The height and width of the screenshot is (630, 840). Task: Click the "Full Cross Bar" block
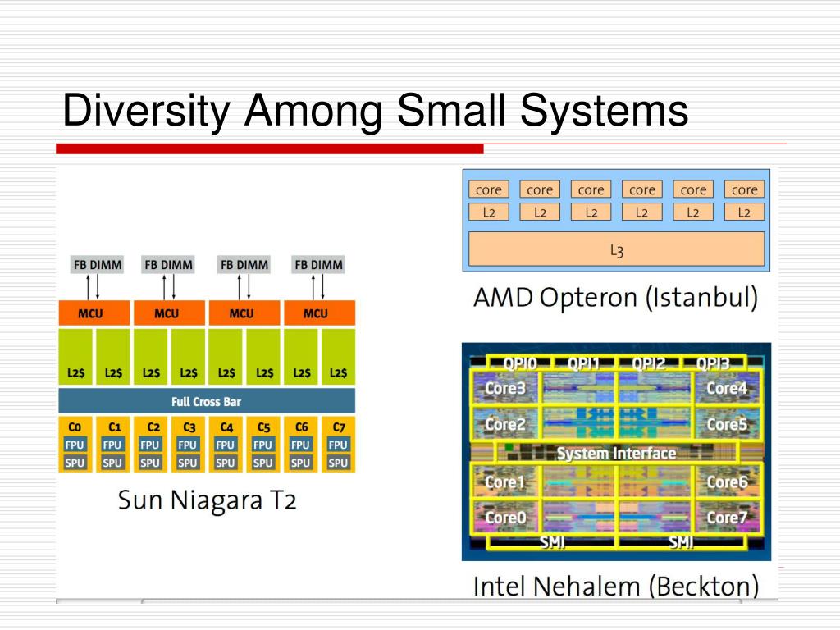click(x=207, y=401)
